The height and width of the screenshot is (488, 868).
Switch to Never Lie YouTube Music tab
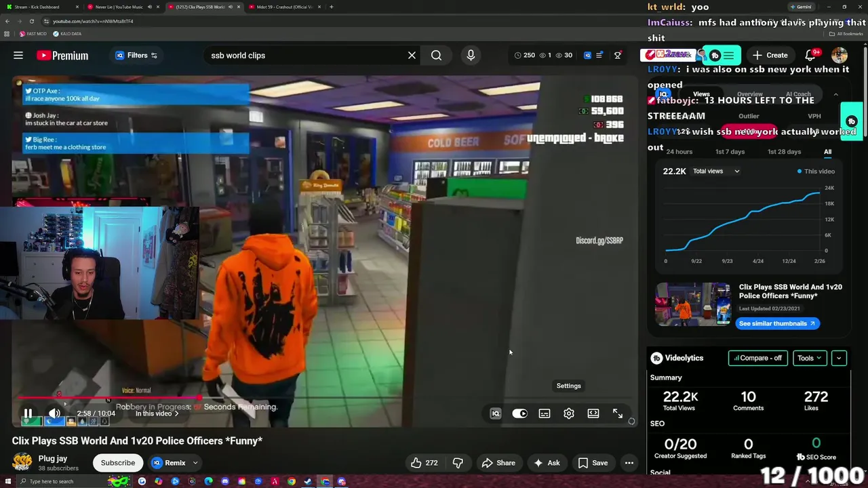click(123, 7)
